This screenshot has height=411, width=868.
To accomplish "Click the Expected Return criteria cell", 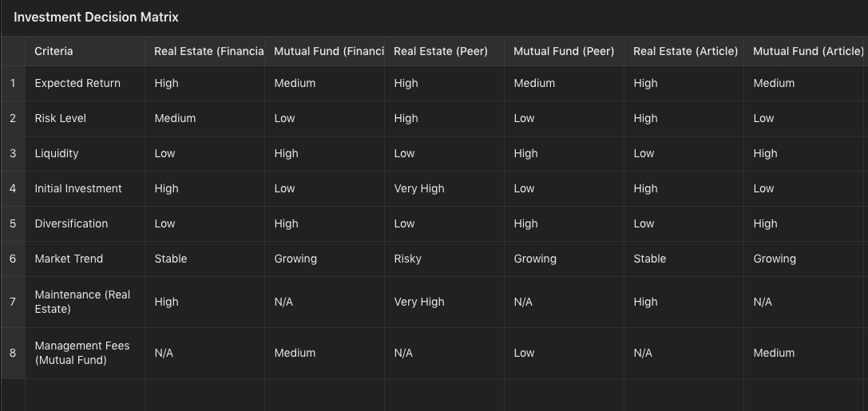I will [85, 84].
